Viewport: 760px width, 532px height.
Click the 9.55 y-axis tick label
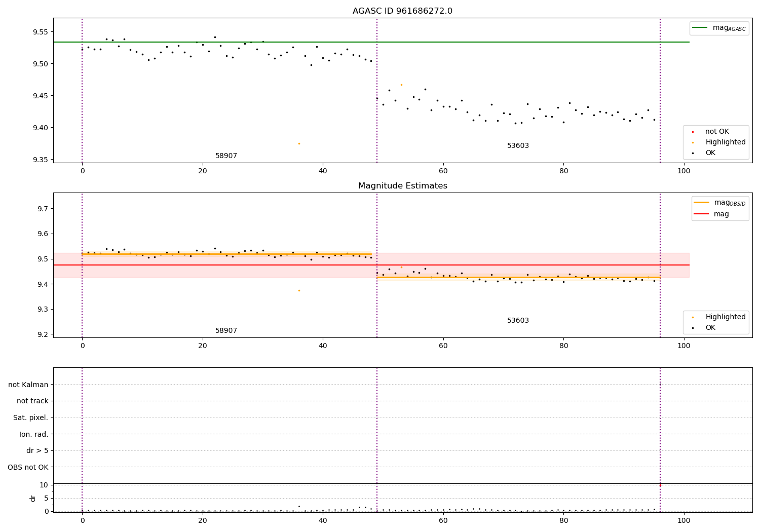[40, 32]
